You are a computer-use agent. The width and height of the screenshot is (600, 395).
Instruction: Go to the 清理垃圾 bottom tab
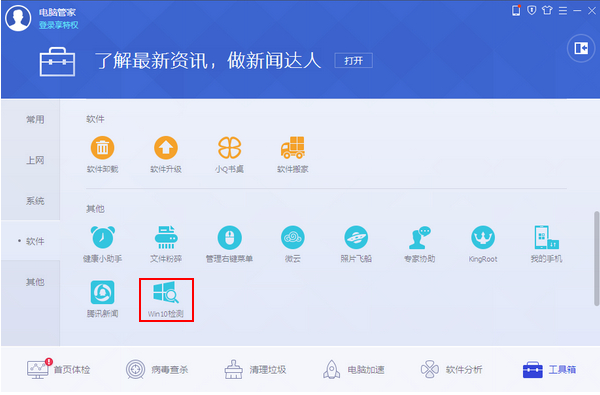[255, 370]
